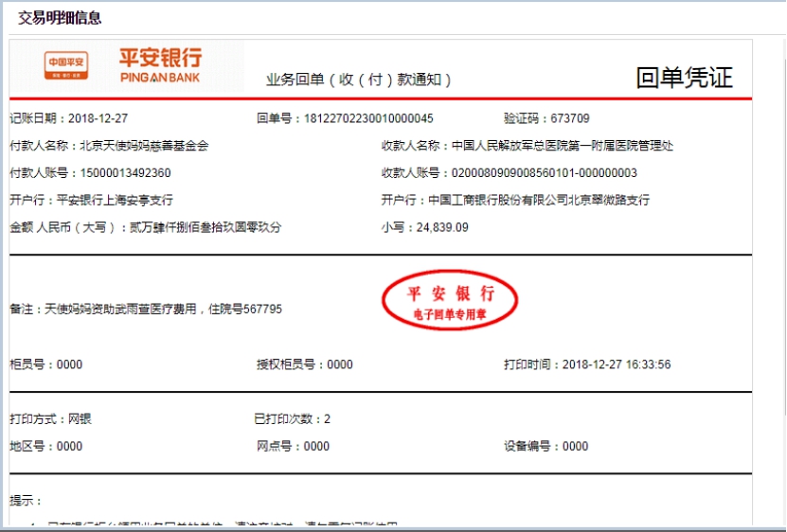Click 地区号：0000
The image size is (787, 532).
(x=45, y=446)
